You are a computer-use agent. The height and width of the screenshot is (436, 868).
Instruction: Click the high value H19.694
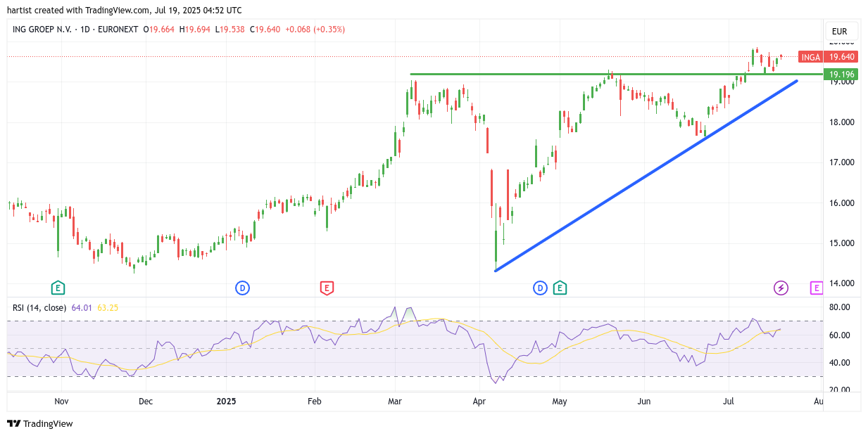pyautogui.click(x=196, y=30)
